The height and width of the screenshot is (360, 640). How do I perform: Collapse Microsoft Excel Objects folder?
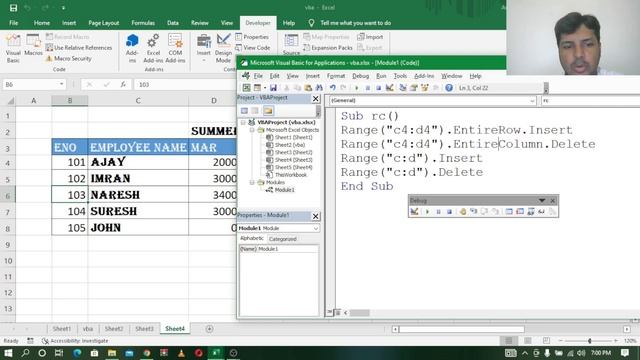(252, 130)
